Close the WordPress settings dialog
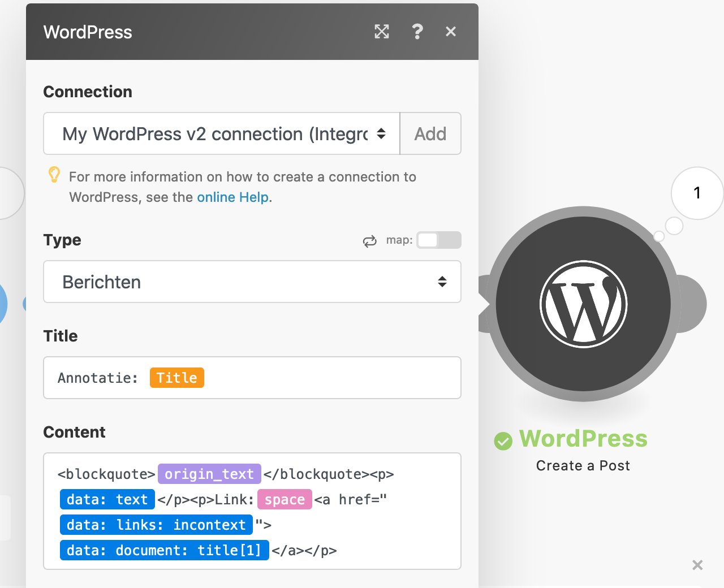The height and width of the screenshot is (588, 724). coord(451,32)
